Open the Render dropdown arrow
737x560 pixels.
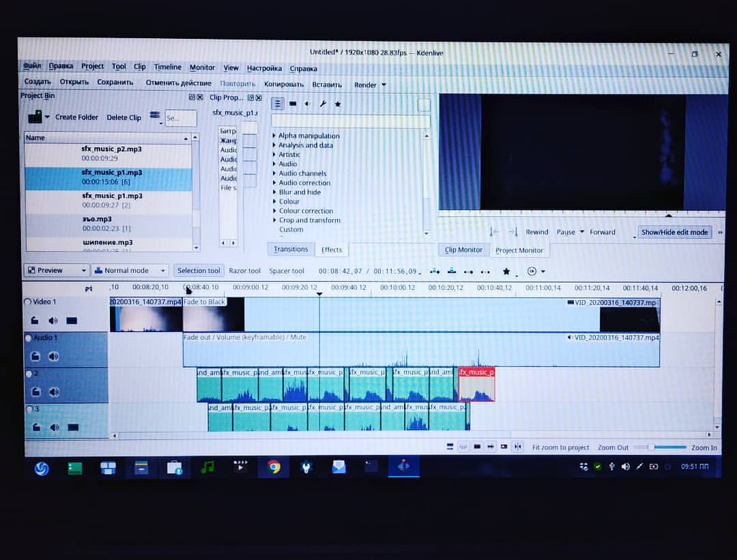pyautogui.click(x=384, y=85)
